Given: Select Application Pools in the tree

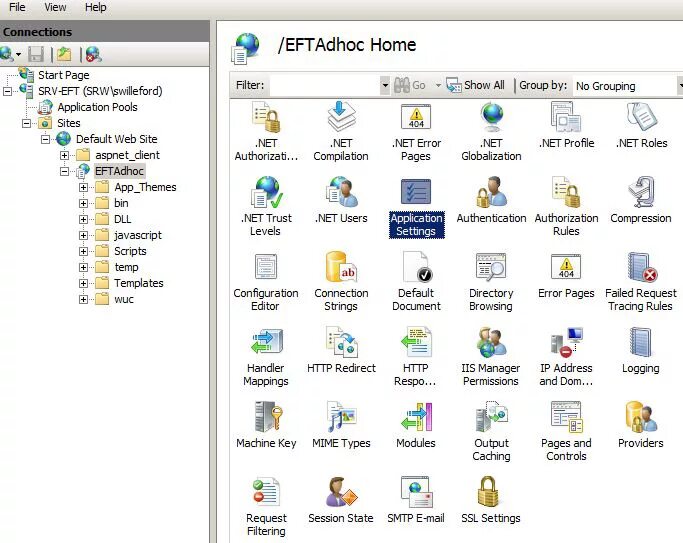Looking at the screenshot, I should [x=97, y=107].
